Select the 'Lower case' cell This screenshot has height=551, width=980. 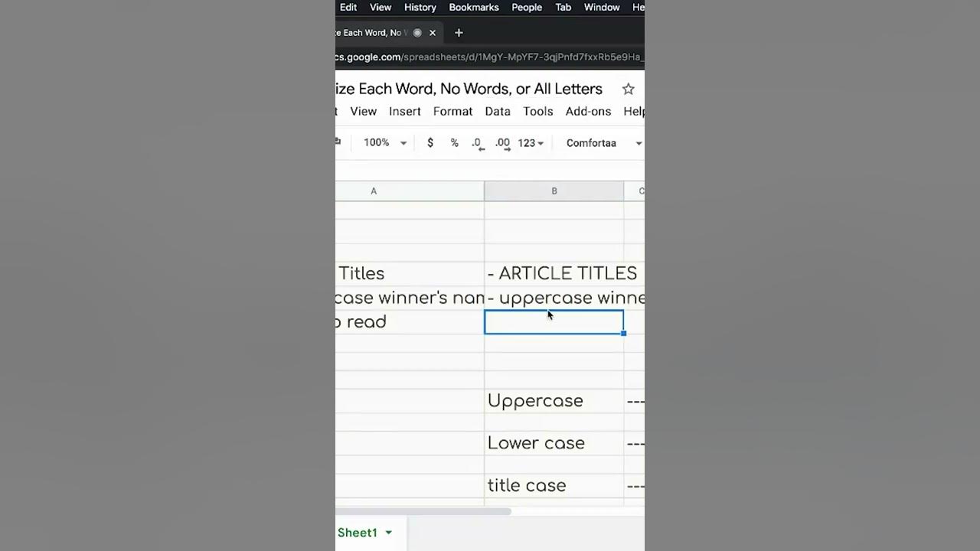[x=554, y=443]
